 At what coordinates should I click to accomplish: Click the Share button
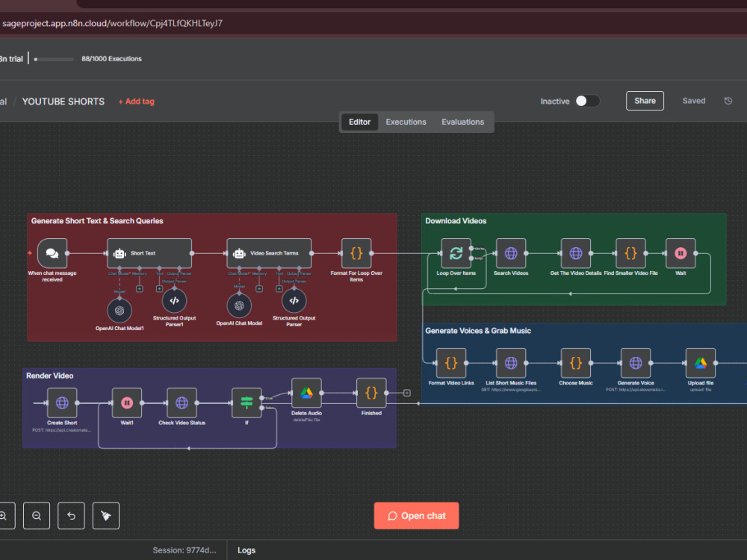645,101
